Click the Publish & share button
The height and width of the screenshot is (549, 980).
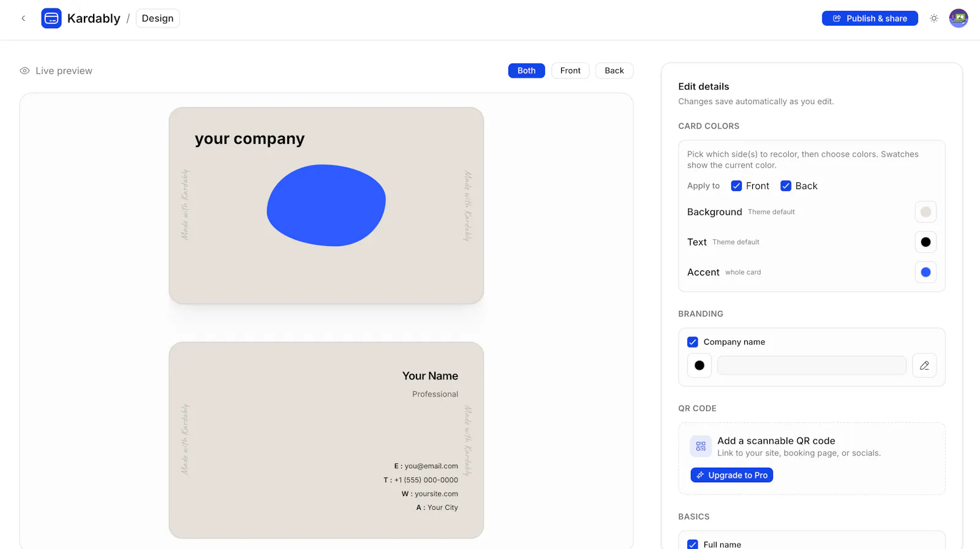[x=870, y=18]
